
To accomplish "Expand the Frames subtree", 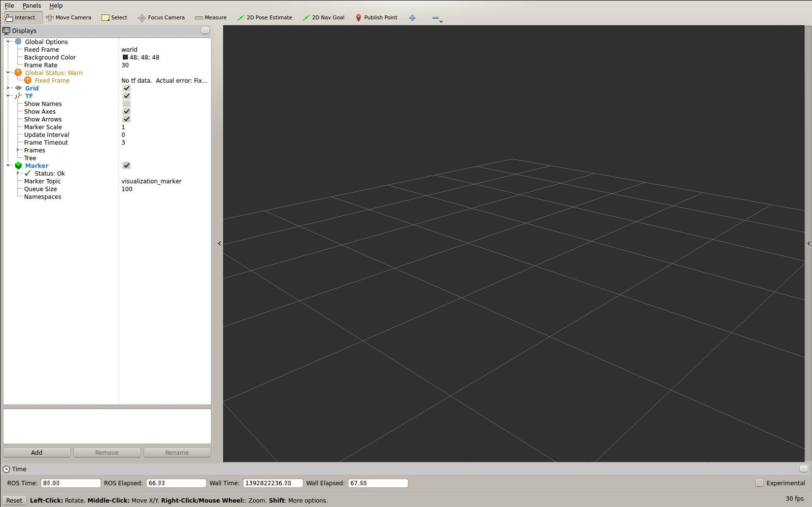I will pos(18,150).
